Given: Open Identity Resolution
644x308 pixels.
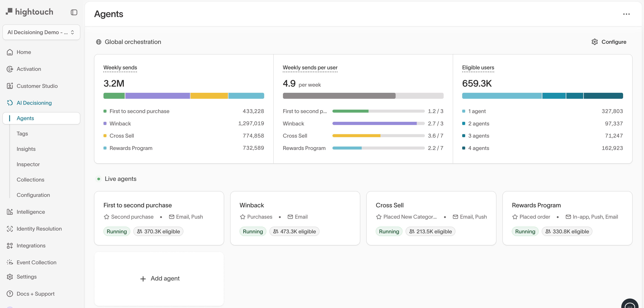Looking at the screenshot, I should [39, 229].
